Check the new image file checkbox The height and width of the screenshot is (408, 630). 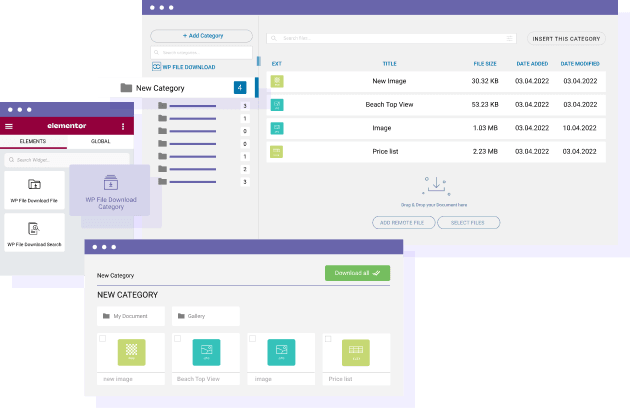(103, 340)
